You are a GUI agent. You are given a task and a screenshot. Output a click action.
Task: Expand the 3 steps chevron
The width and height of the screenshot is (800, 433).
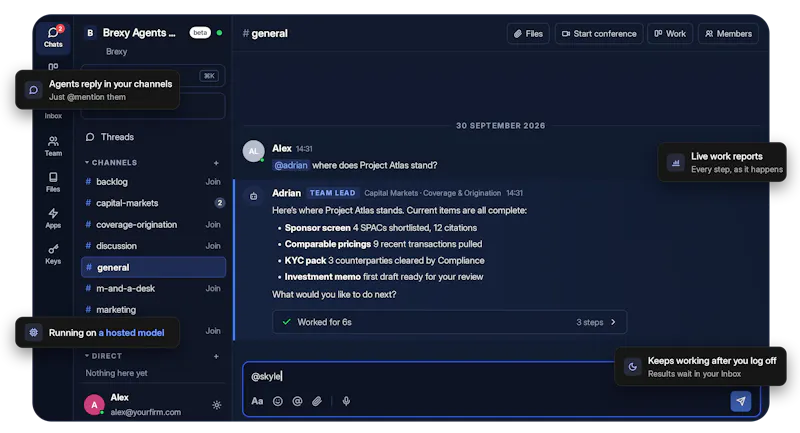click(x=613, y=322)
